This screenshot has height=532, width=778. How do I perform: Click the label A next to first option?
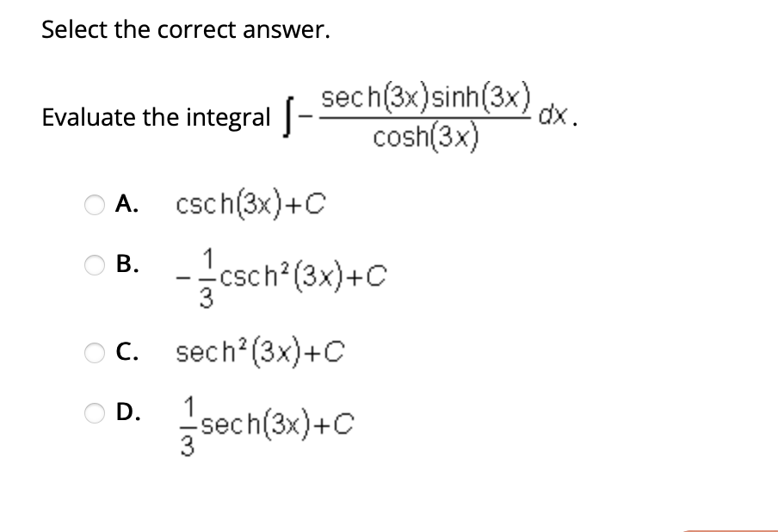[127, 204]
